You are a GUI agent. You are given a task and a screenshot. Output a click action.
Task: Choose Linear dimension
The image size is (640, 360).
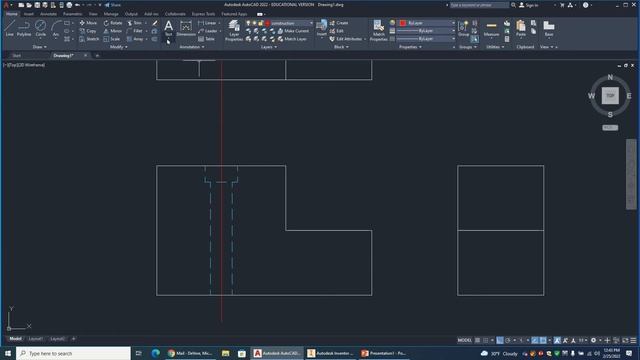(x=207, y=23)
